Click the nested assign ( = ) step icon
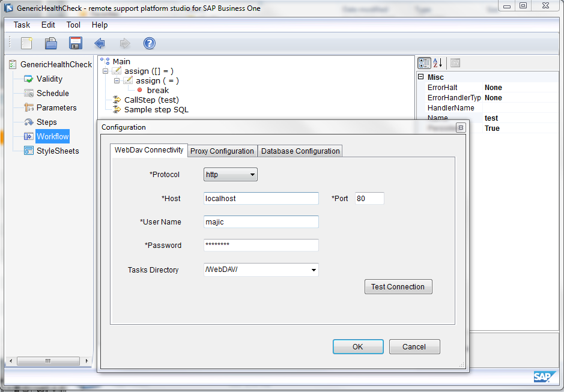 click(x=128, y=80)
